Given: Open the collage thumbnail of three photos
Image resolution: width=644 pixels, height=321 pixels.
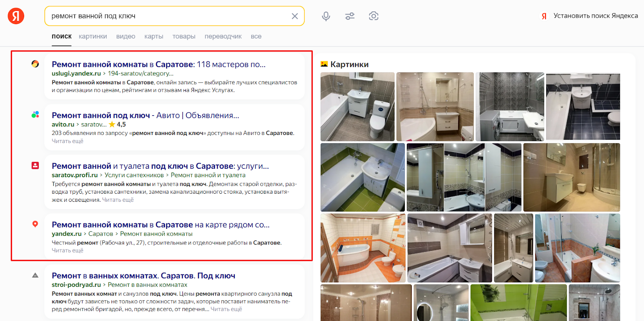Looking at the screenshot, I should [464, 177].
